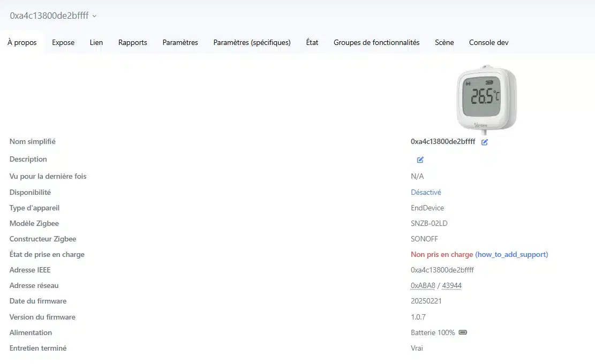Click the Disponibilité label
This screenshot has width=595, height=364.
tap(30, 192)
